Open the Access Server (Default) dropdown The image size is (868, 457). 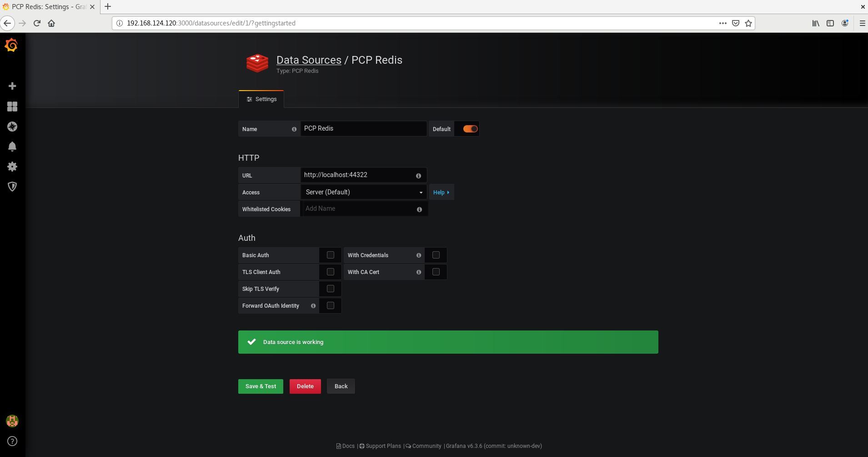(x=364, y=192)
